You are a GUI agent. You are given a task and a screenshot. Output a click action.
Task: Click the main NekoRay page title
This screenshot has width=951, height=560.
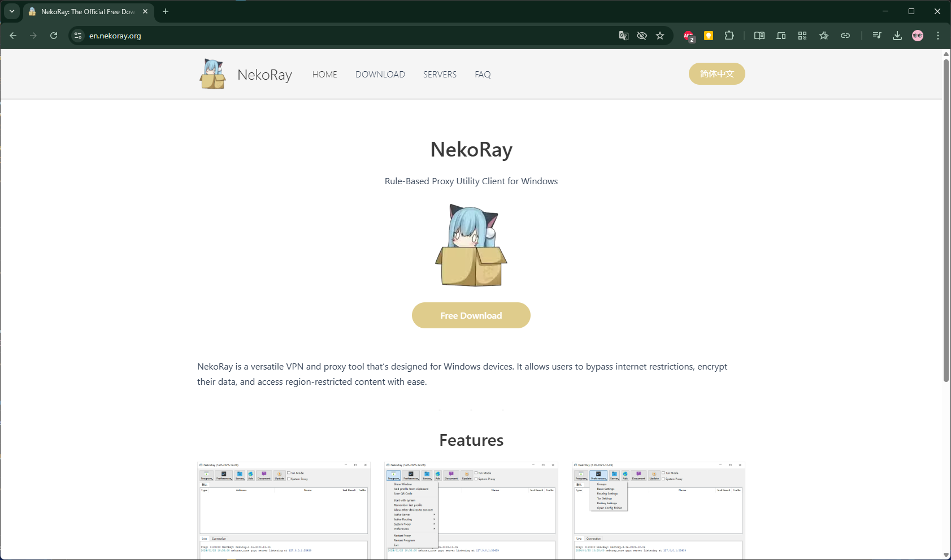pos(471,150)
